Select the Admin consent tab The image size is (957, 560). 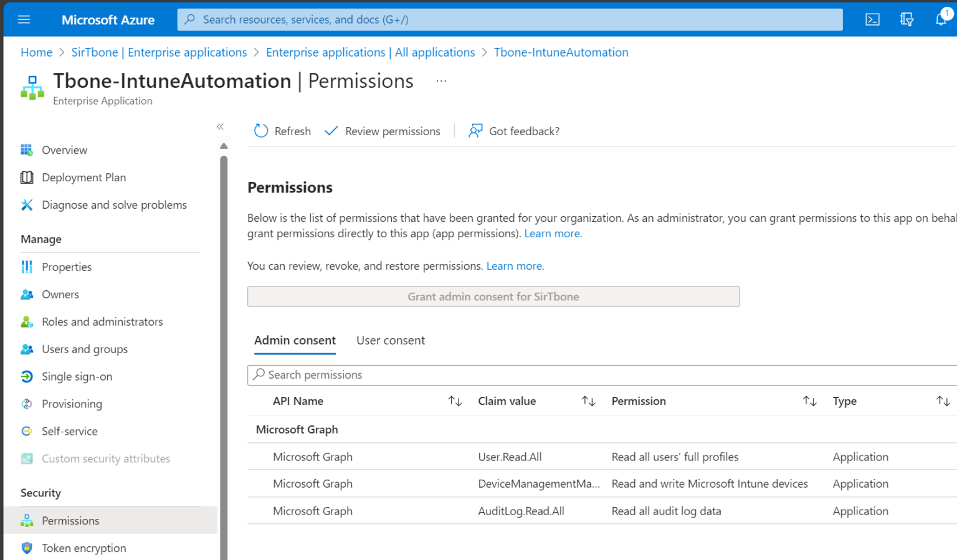pyautogui.click(x=295, y=340)
